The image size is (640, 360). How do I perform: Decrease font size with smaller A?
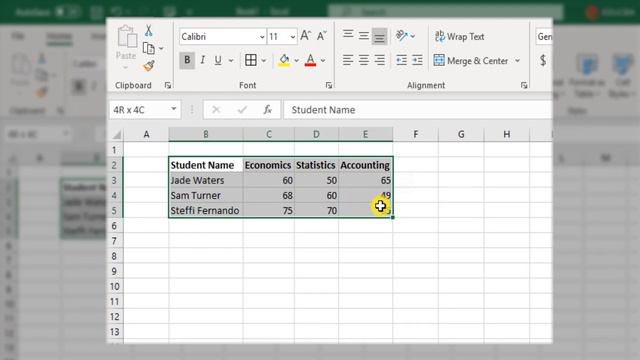[322, 36]
